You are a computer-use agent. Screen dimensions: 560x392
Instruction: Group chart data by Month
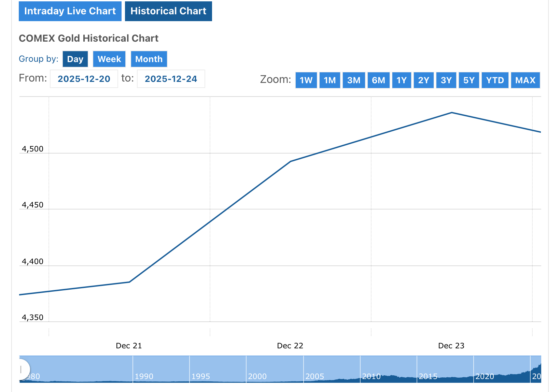[149, 59]
